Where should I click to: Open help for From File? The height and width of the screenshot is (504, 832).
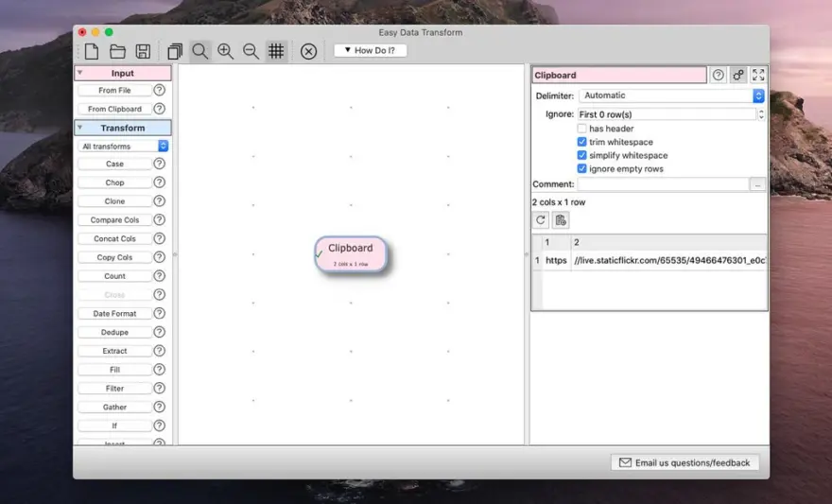click(159, 90)
